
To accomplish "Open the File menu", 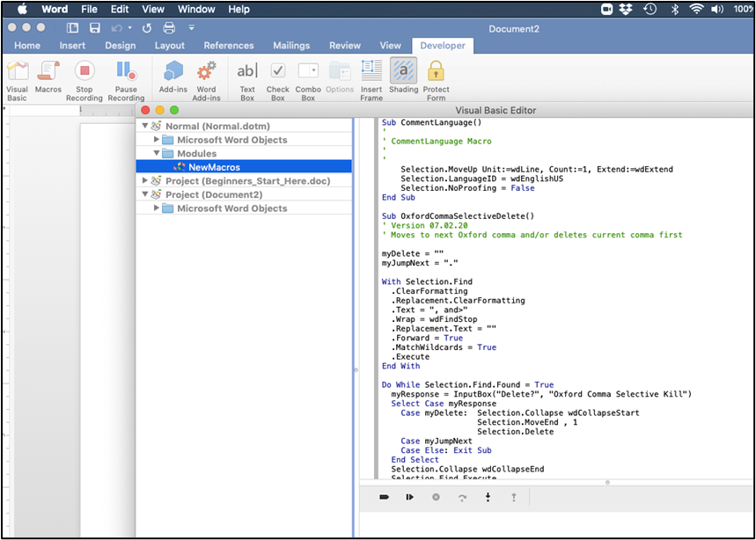I will (x=89, y=9).
